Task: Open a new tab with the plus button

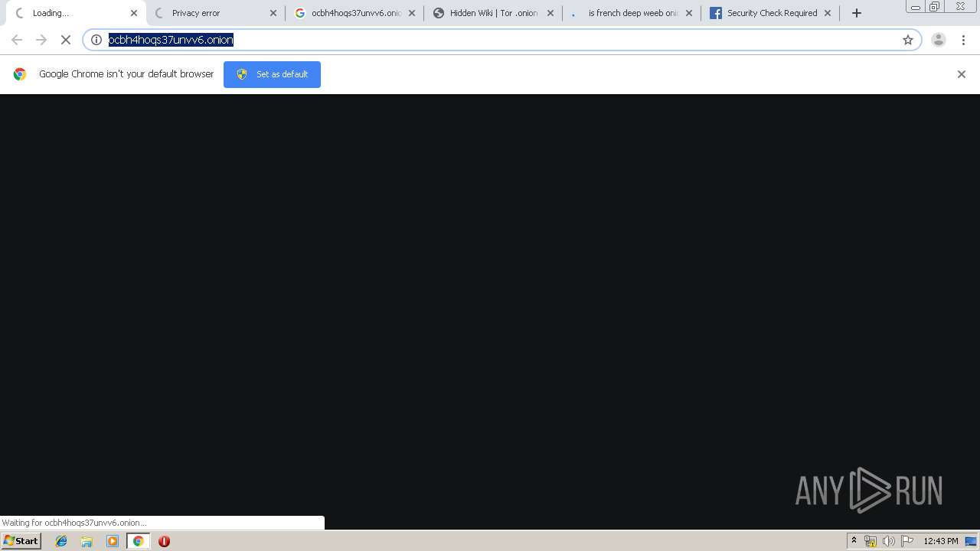Action: [x=857, y=13]
